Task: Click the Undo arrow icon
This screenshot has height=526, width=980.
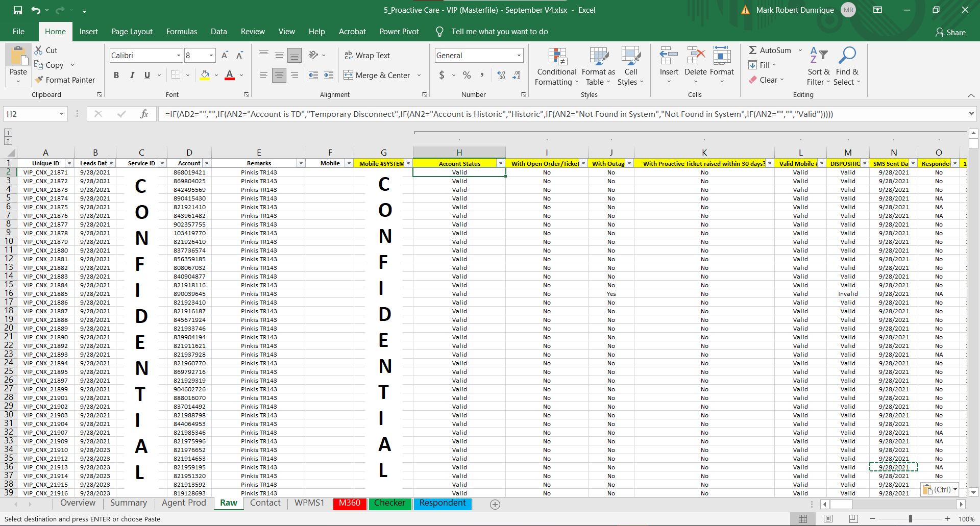Action: click(35, 10)
